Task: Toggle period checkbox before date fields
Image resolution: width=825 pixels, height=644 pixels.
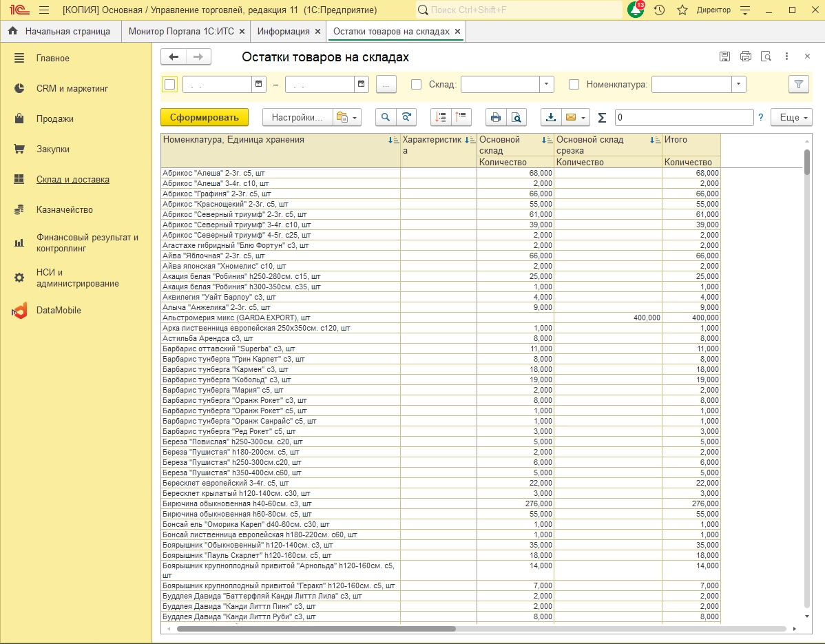Action: (x=170, y=84)
